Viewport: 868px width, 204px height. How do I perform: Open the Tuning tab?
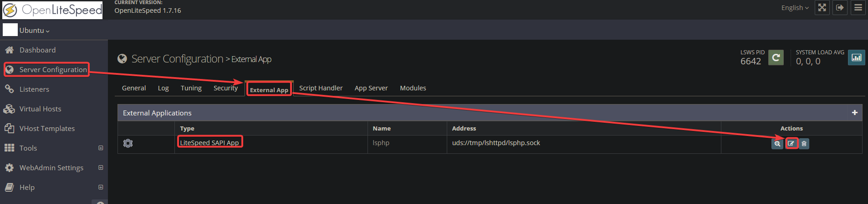191,88
